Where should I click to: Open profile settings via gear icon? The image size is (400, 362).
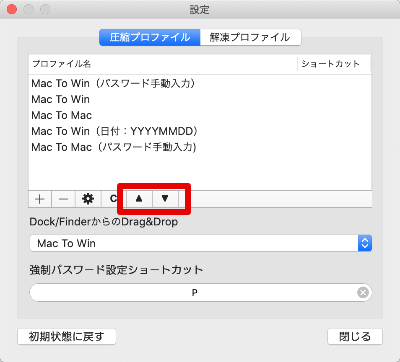88,199
